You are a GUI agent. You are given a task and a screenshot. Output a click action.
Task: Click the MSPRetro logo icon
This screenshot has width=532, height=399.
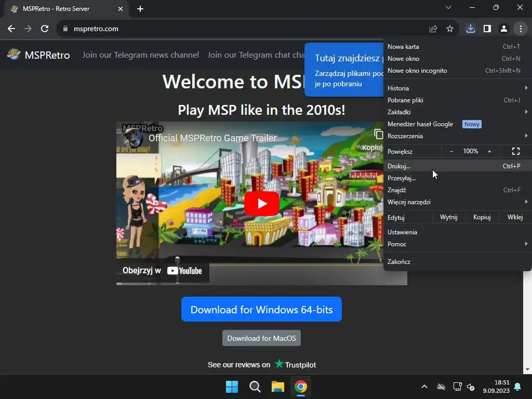point(14,54)
